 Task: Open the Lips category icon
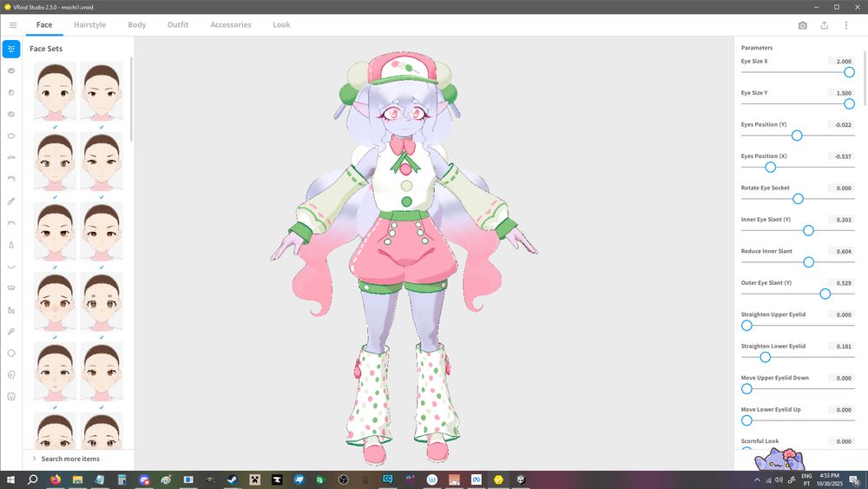point(11,288)
